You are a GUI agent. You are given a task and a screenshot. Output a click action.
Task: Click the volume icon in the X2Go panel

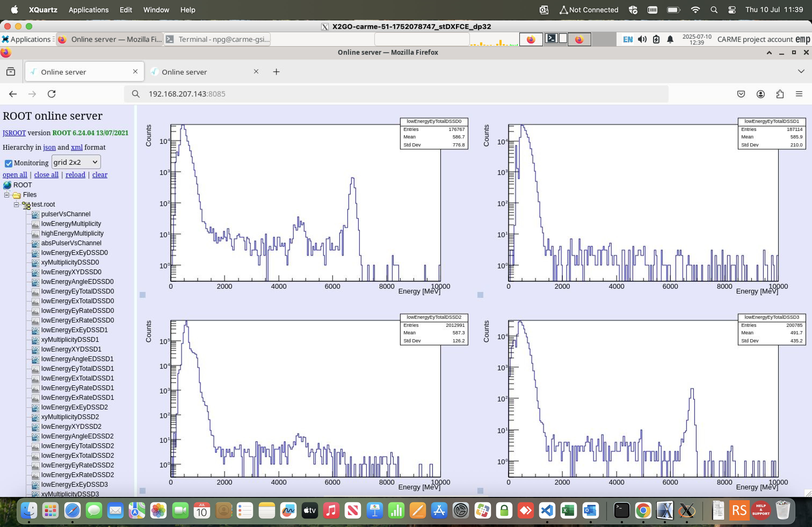point(642,39)
